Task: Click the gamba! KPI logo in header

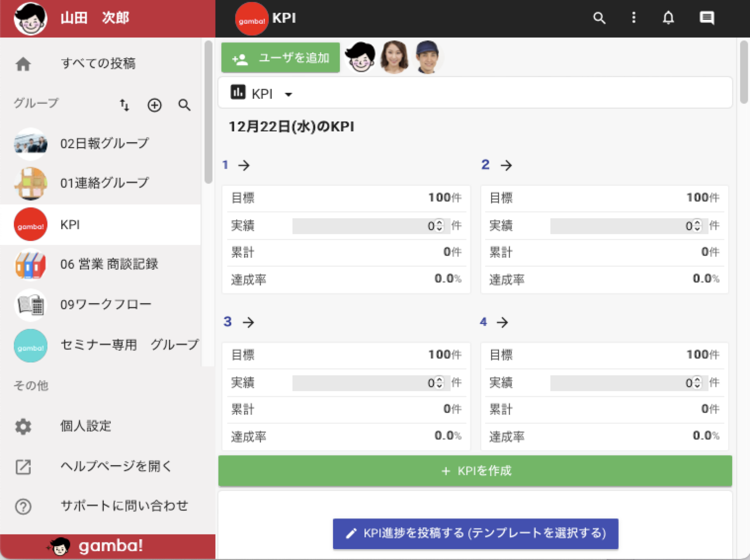Action: 252,19
